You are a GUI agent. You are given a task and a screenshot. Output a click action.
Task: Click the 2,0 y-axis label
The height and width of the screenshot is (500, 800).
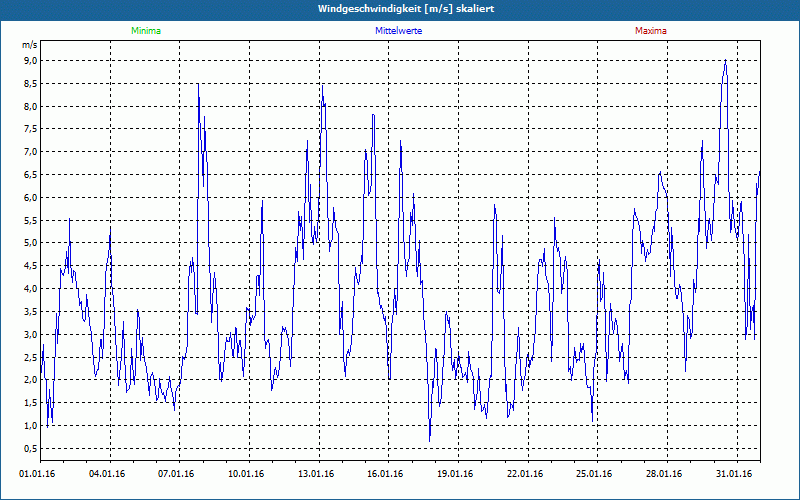click(x=31, y=380)
